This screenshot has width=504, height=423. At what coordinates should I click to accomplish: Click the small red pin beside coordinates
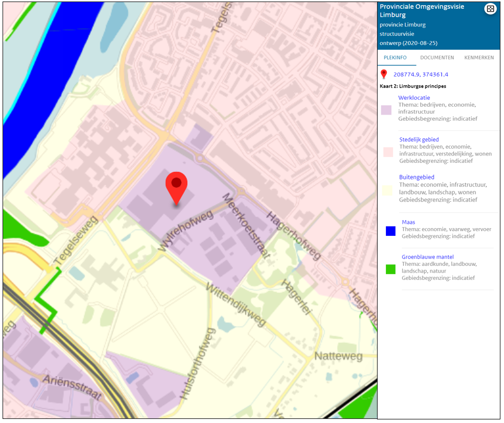[x=384, y=74]
